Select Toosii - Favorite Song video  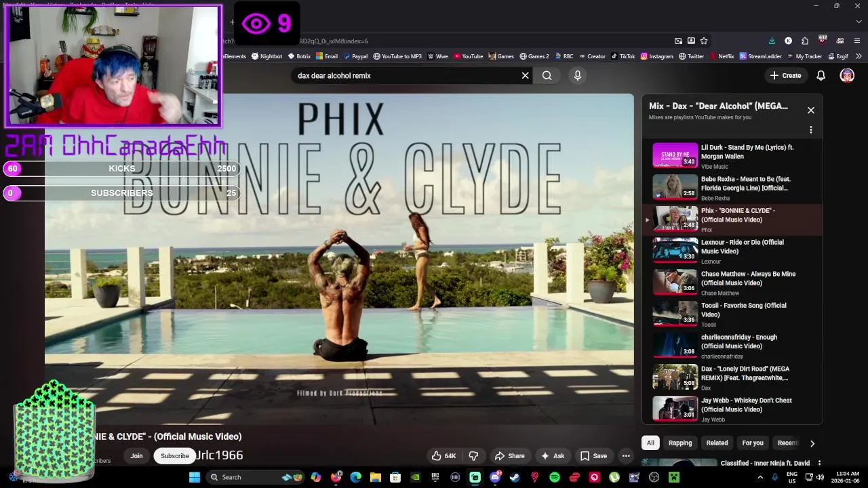(x=732, y=314)
